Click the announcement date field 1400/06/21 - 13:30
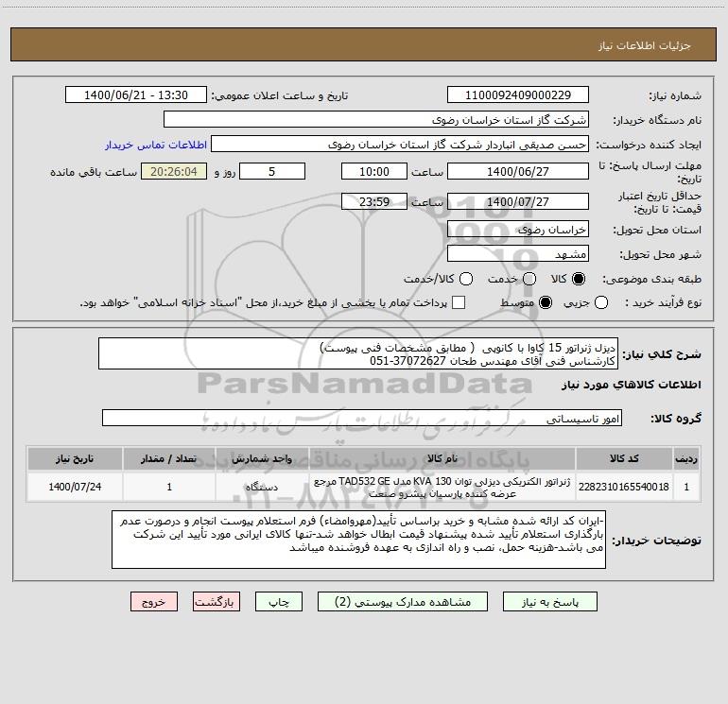 (136, 95)
